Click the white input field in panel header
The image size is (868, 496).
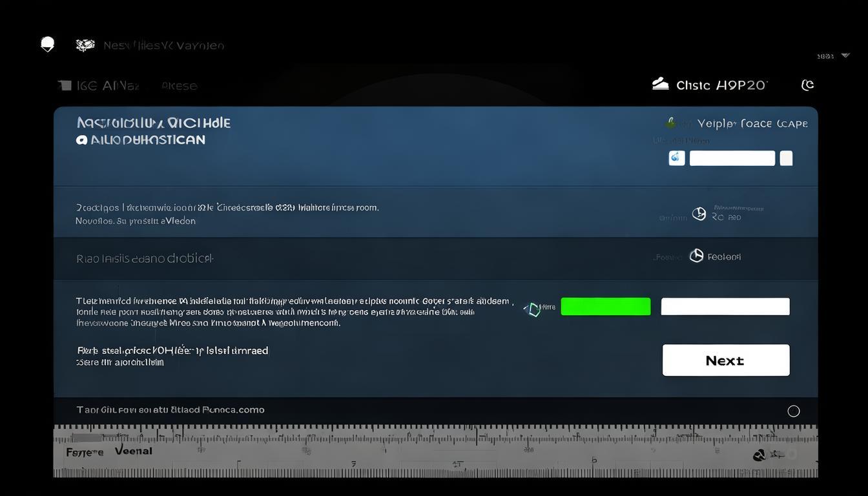(x=732, y=158)
